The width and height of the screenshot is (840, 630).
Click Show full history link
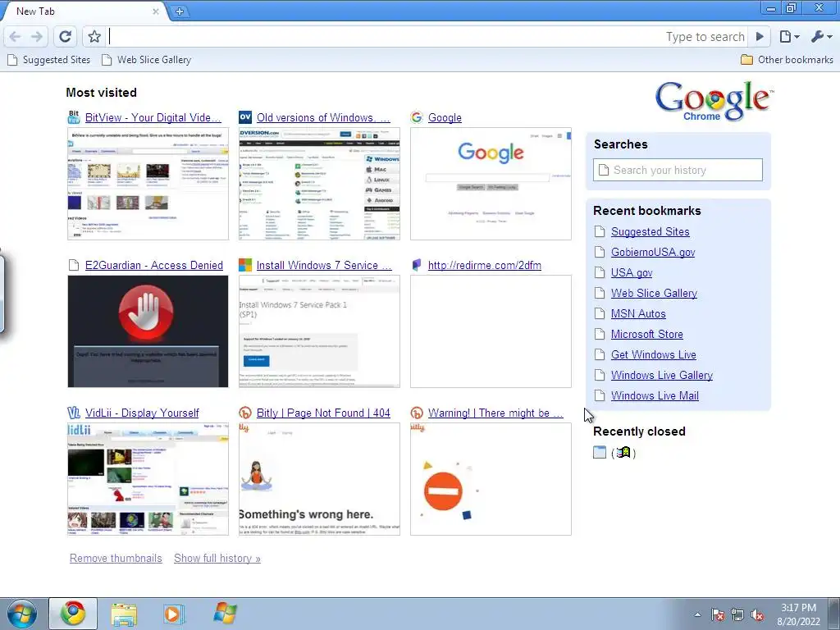click(x=217, y=558)
